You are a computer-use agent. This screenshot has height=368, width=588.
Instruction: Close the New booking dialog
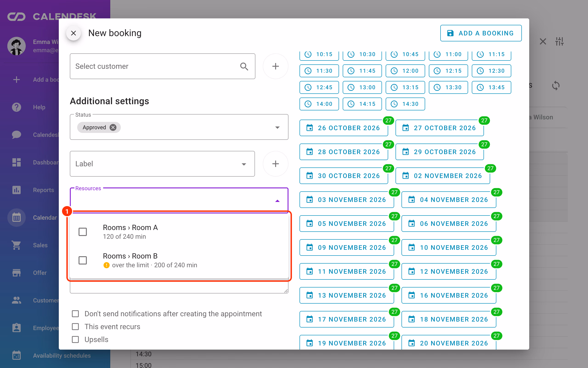73,33
